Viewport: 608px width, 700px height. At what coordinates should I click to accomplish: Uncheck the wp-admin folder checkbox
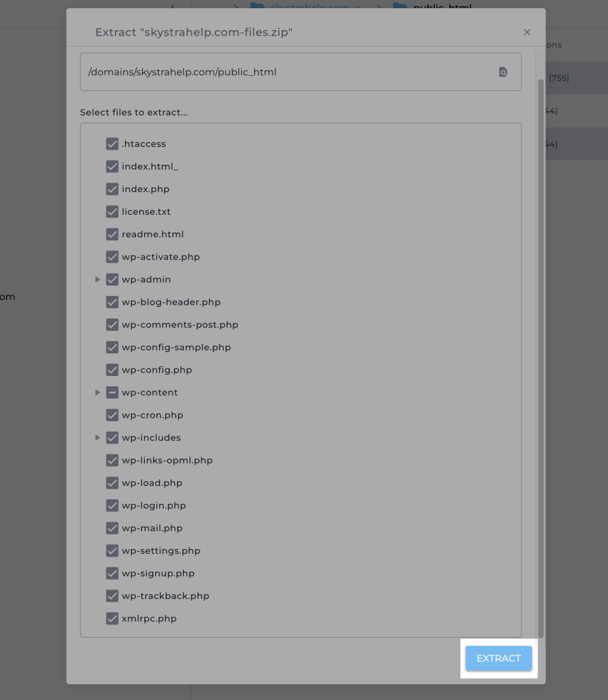tap(113, 280)
